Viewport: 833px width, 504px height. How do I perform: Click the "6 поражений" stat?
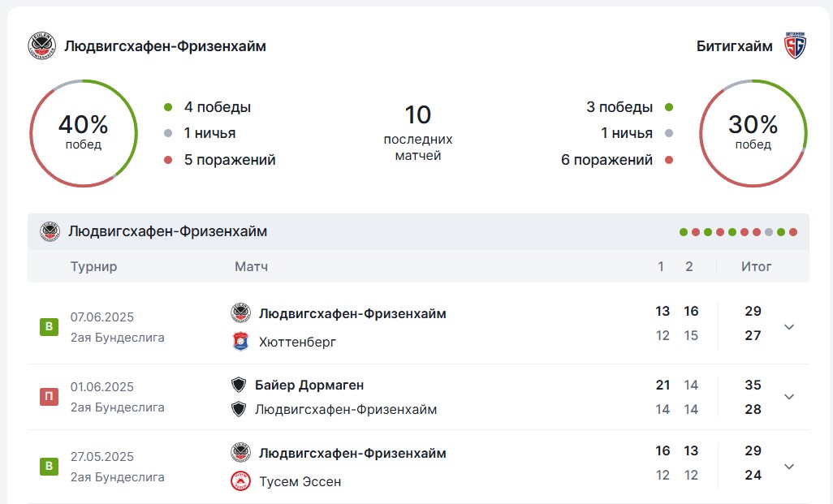tap(606, 160)
